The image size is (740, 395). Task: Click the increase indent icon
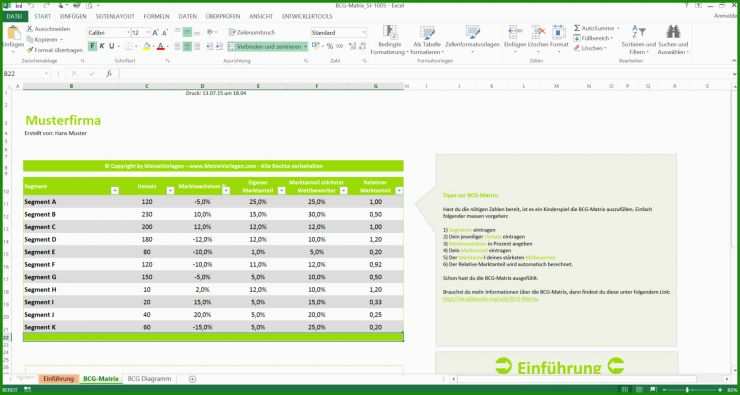pyautogui.click(x=220, y=46)
